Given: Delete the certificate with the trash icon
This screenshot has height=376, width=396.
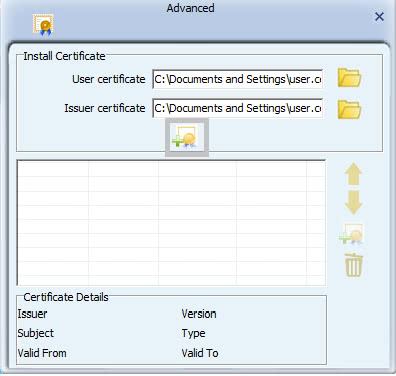Looking at the screenshot, I should tap(353, 265).
